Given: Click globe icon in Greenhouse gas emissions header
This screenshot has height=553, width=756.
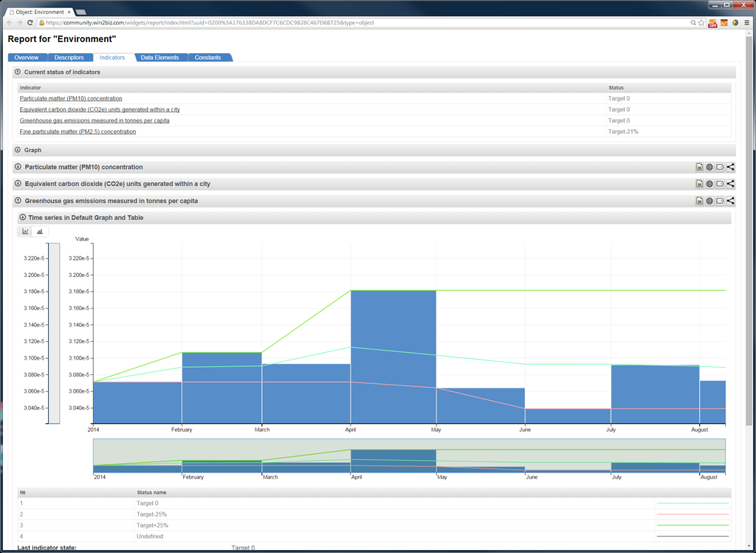Looking at the screenshot, I should point(709,201).
